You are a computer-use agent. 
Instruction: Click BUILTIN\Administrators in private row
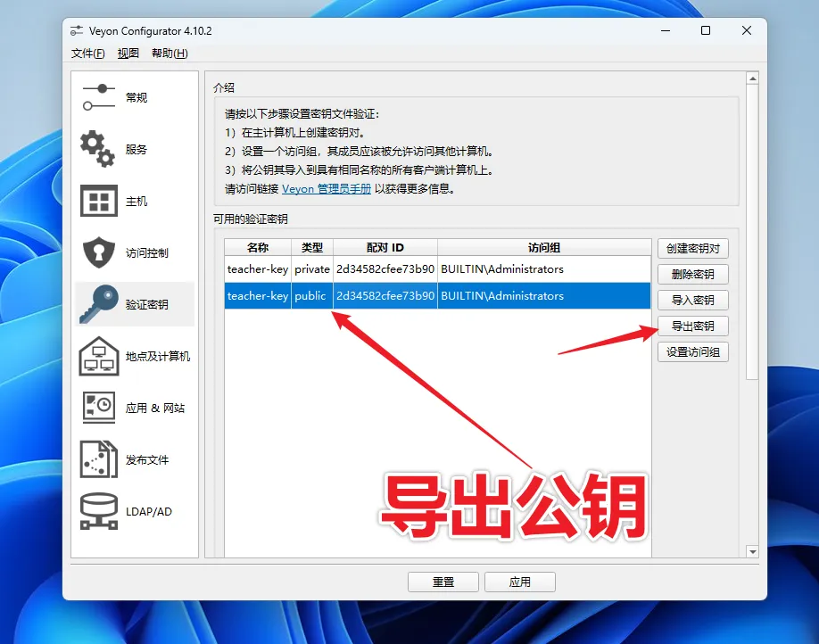544,269
